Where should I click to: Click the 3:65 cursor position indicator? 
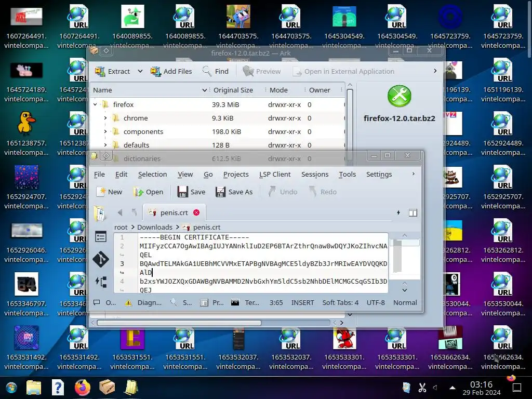coord(276,303)
